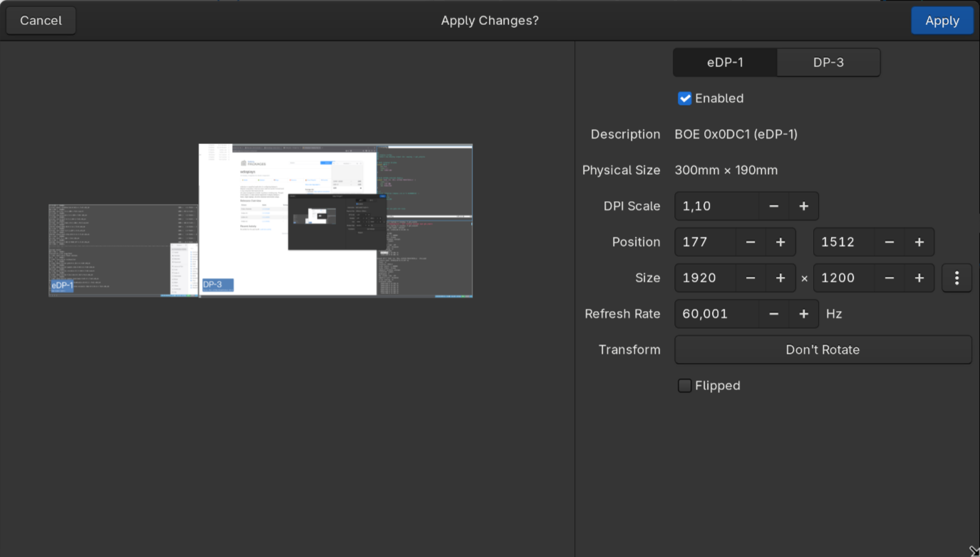Open the three-dot resolution modes menu
Screen dimensions: 980x557
(x=956, y=277)
